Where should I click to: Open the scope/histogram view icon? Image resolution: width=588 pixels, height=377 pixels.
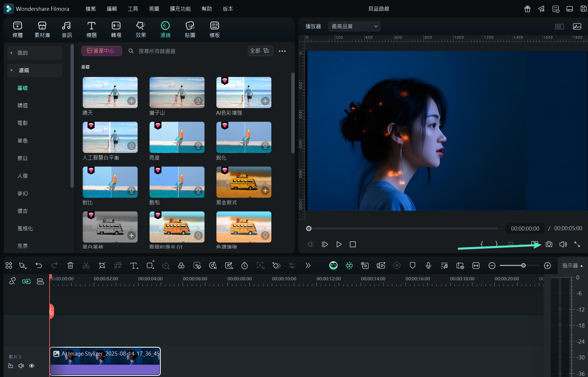pos(577,27)
